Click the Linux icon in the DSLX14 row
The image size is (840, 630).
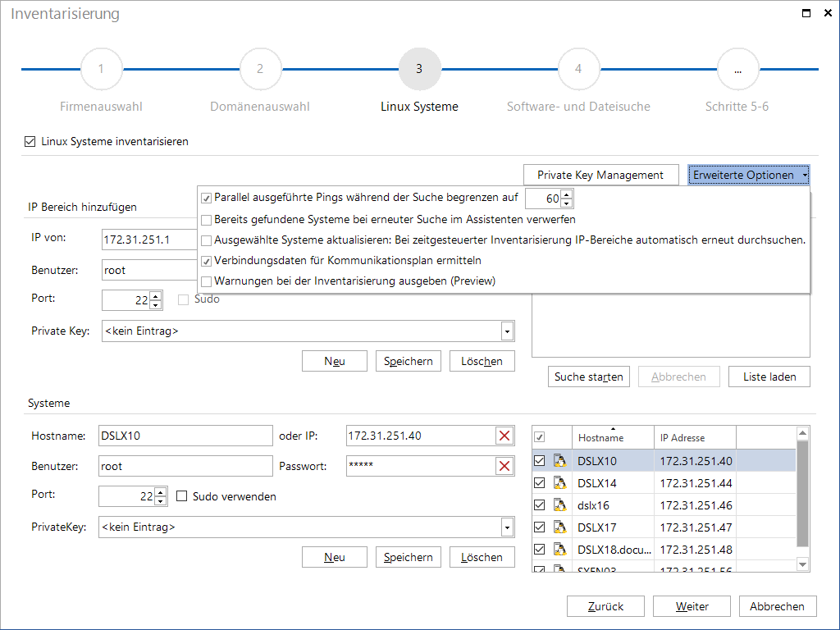pos(559,483)
